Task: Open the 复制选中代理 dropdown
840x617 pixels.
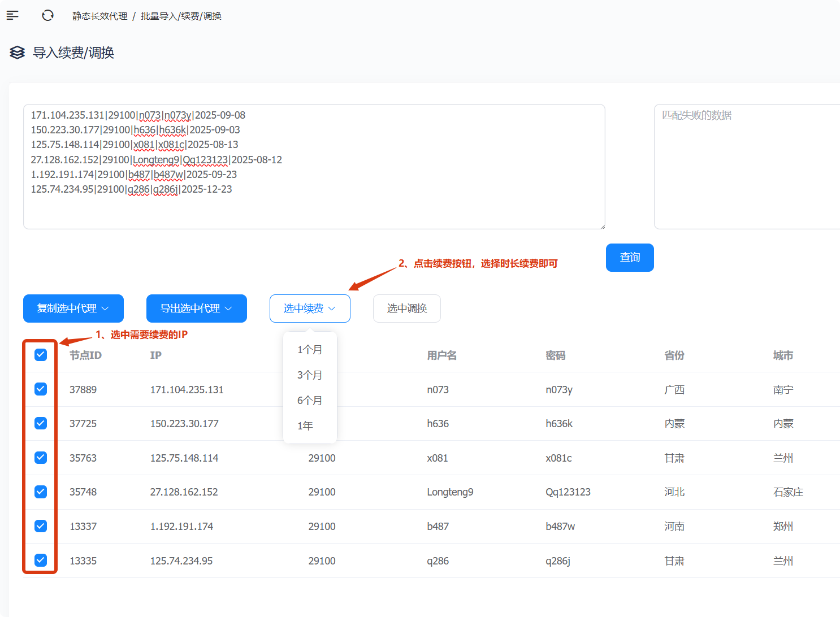Action: pyautogui.click(x=73, y=308)
